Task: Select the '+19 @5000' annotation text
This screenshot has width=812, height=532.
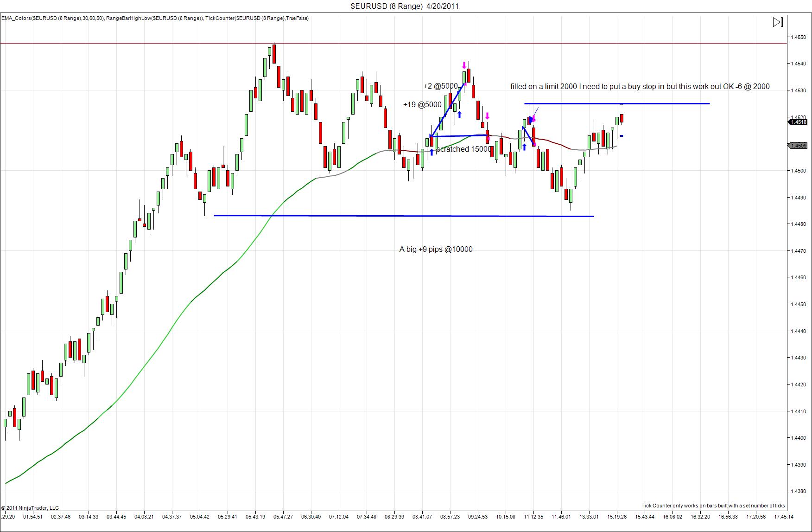Action: pyautogui.click(x=422, y=105)
